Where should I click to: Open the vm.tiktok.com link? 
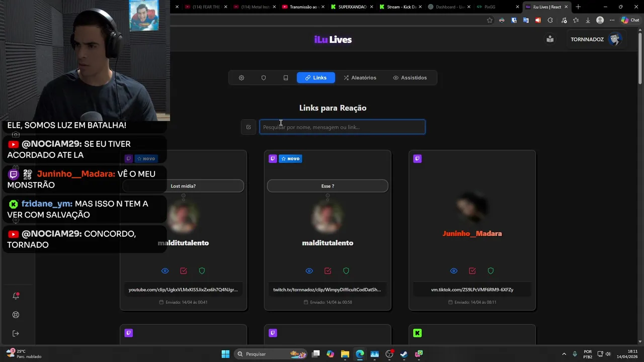[472, 290]
